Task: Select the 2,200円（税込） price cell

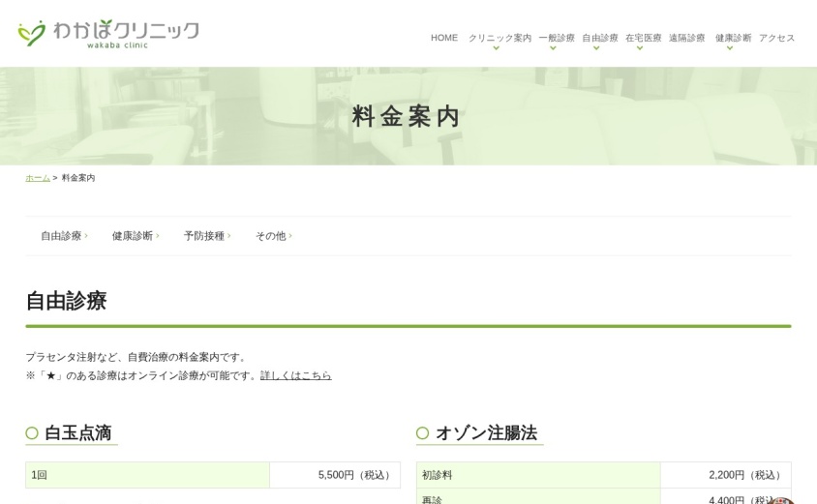Action: tap(726, 475)
